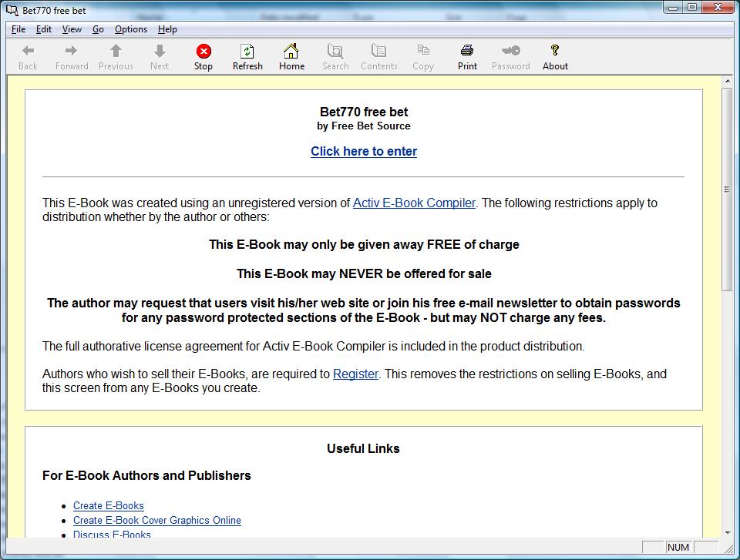Screen dimensions: 740x560
Task: Open Create E-Book Cover Graphics Online link
Action: pos(157,521)
